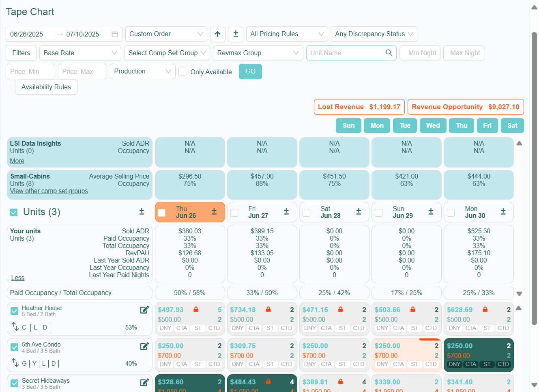
Task: Open edit icon for 5th Ave Condo
Action: pyautogui.click(x=144, y=346)
